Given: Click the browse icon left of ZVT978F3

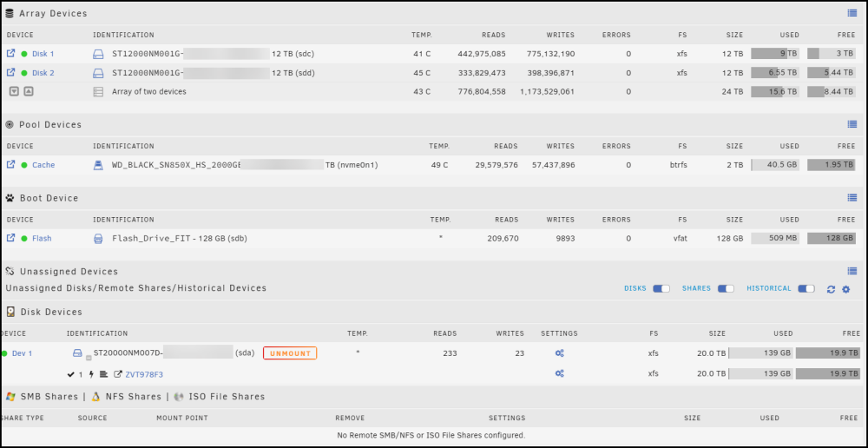Looking at the screenshot, I should (117, 375).
